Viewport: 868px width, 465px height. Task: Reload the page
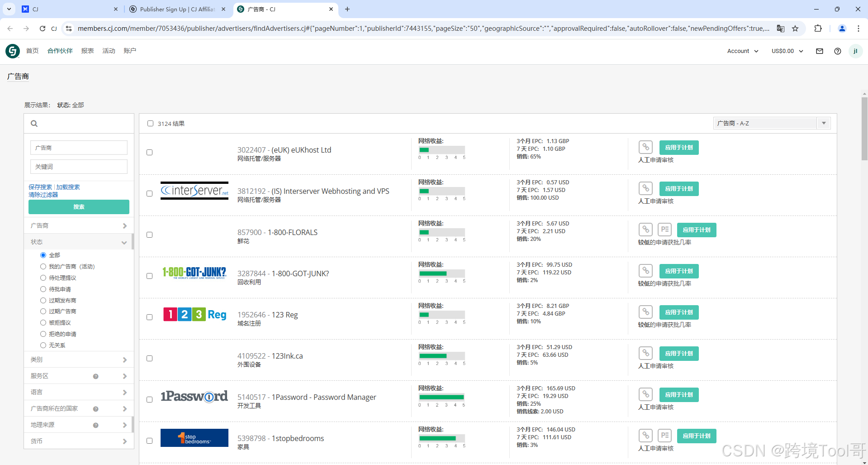click(x=42, y=29)
